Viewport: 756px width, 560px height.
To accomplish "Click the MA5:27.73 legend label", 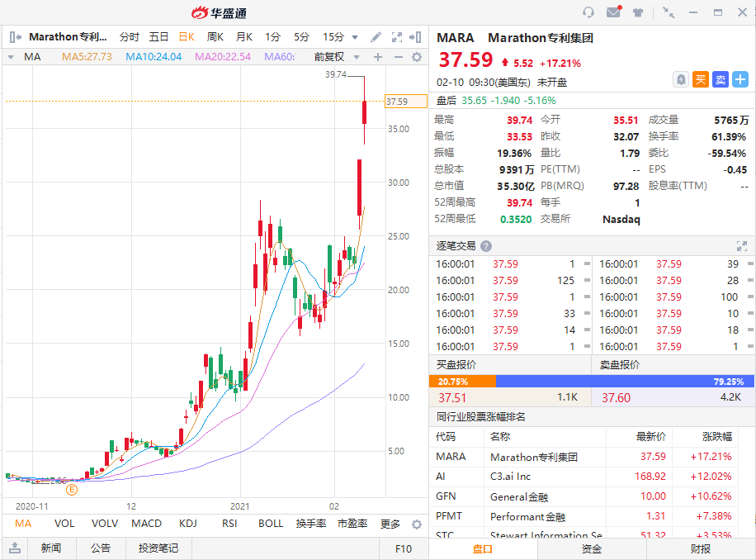I will [x=87, y=57].
